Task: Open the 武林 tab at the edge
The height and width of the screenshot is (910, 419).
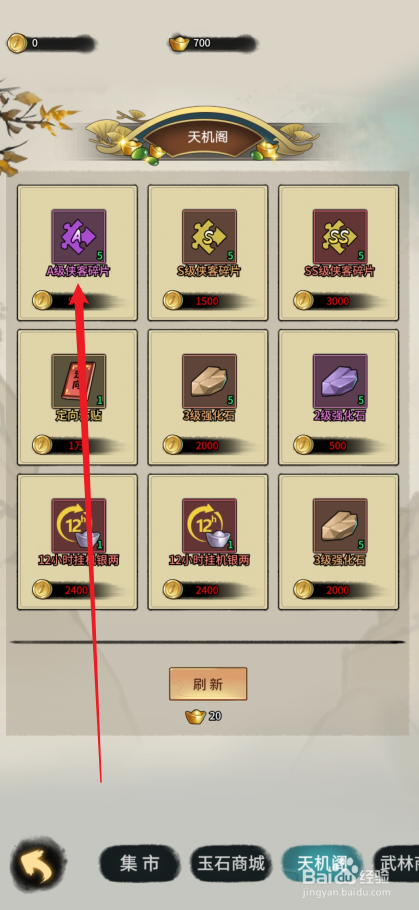Action: [398, 864]
